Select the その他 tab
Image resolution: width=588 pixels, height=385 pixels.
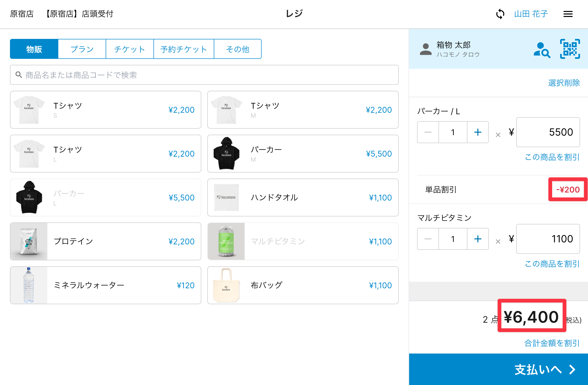tap(237, 49)
